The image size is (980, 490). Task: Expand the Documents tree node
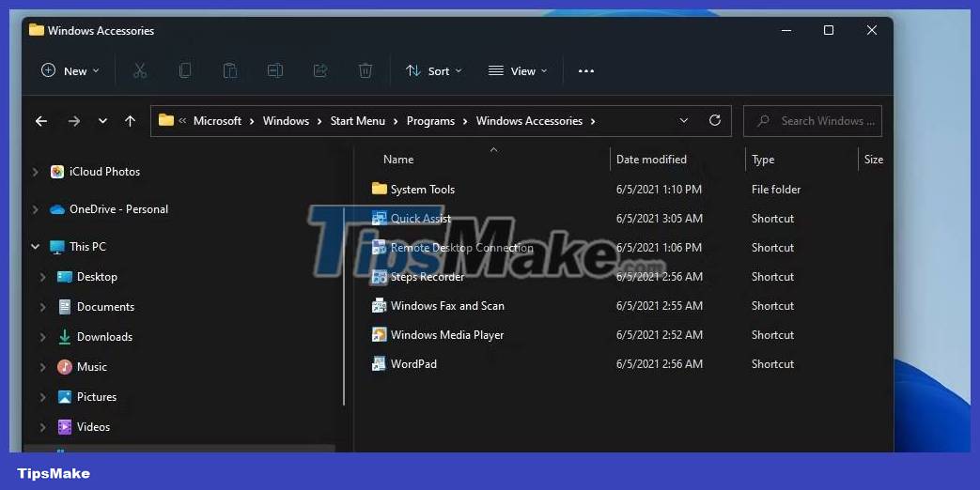[42, 307]
